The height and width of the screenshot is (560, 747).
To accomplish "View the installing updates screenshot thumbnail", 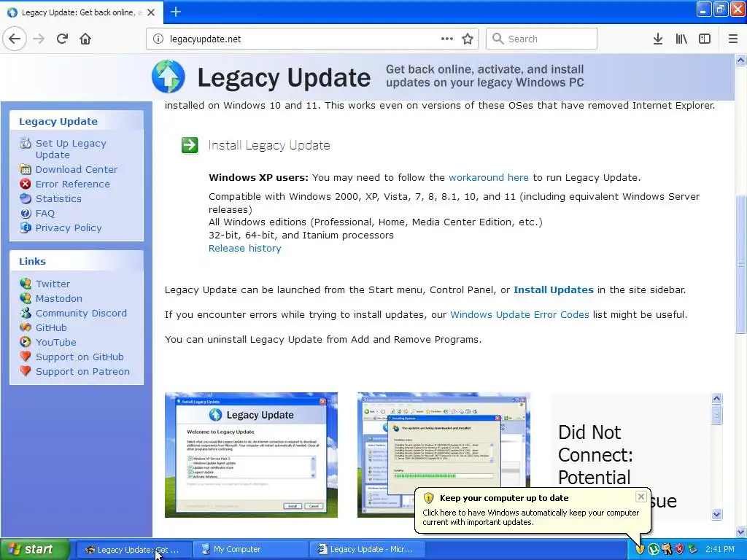I will click(444, 455).
